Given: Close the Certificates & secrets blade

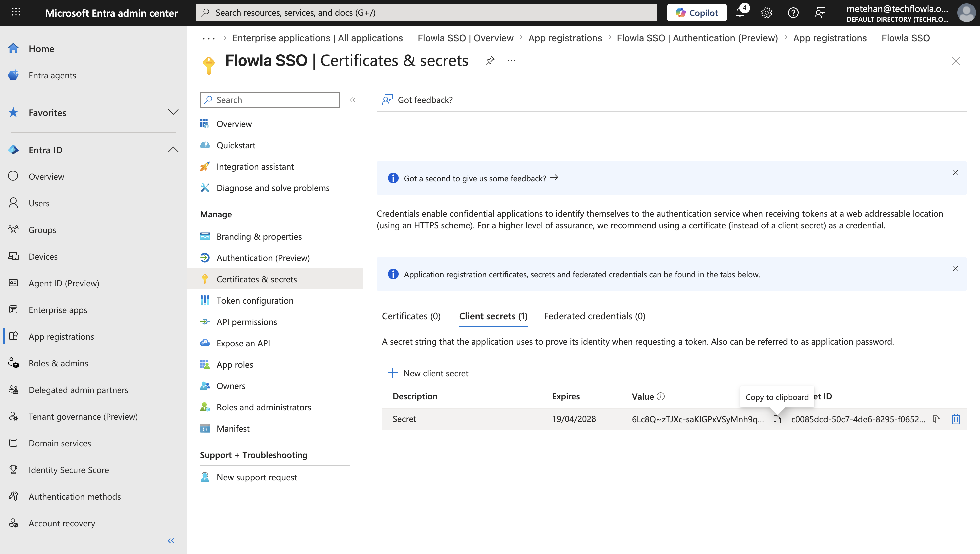Looking at the screenshot, I should tap(956, 60).
